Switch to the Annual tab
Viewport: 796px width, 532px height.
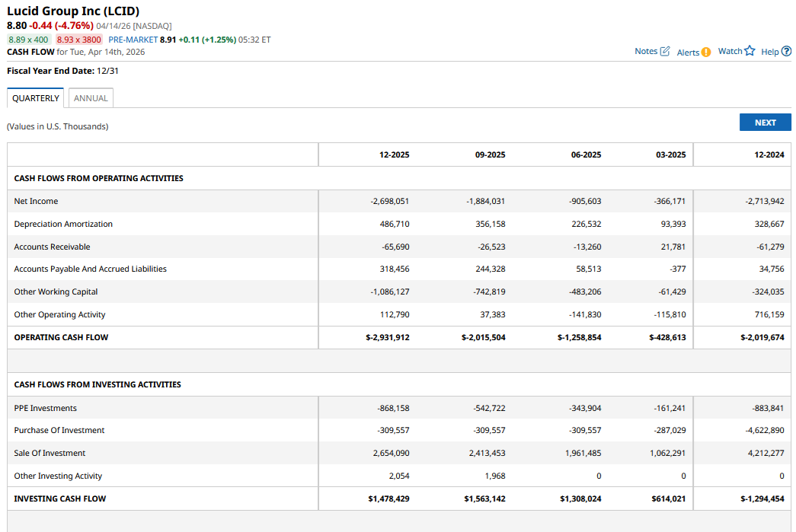91,98
